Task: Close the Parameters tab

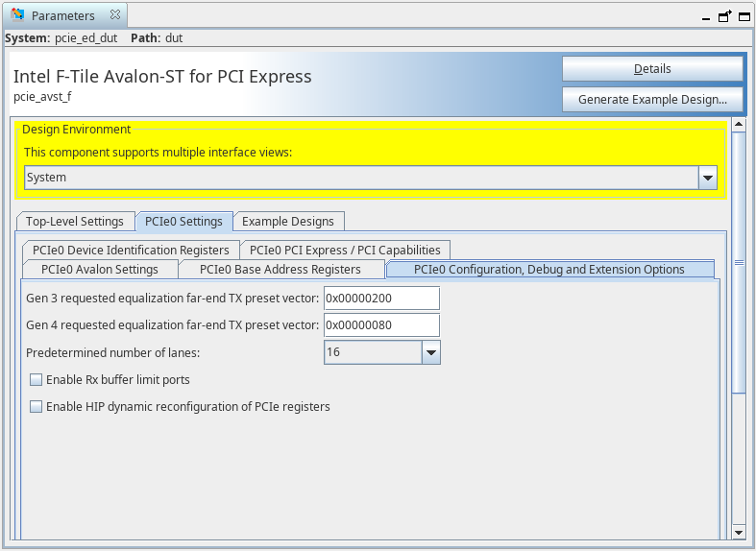Action: (114, 15)
